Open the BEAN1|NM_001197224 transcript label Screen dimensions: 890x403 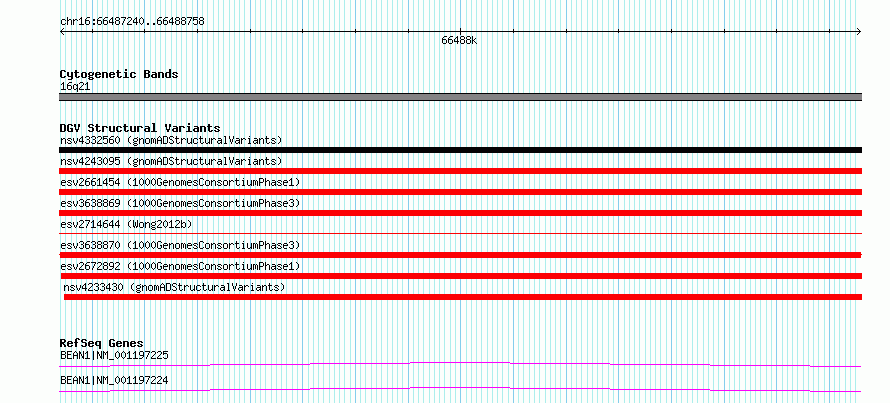click(114, 381)
